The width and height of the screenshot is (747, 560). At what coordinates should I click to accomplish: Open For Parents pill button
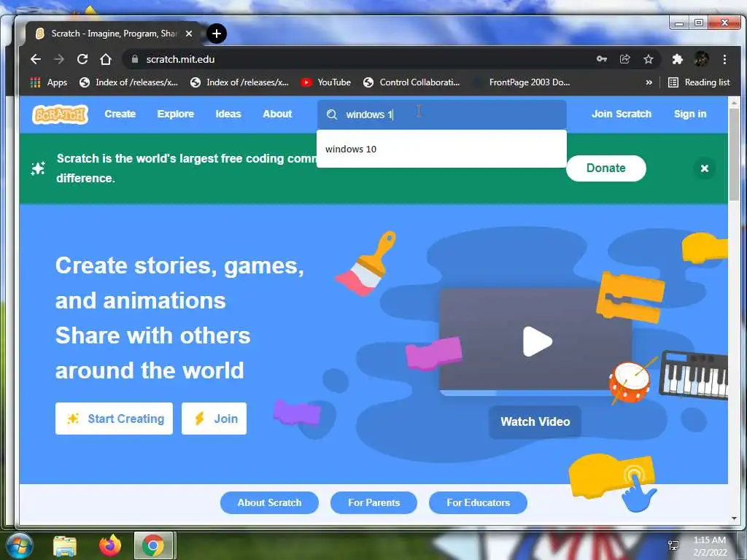(373, 503)
